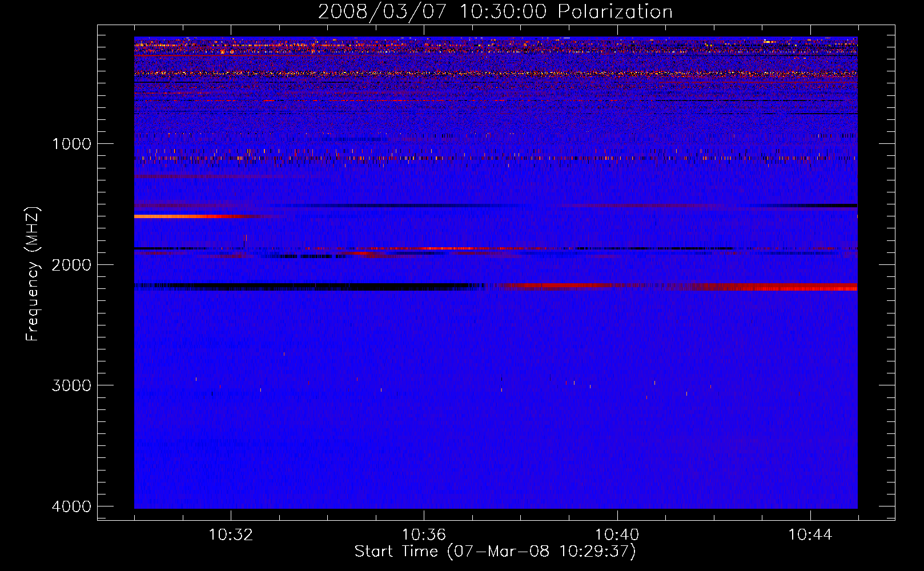Select the 1000 frequency tick label
This screenshot has width=924, height=571.
pos(71,144)
